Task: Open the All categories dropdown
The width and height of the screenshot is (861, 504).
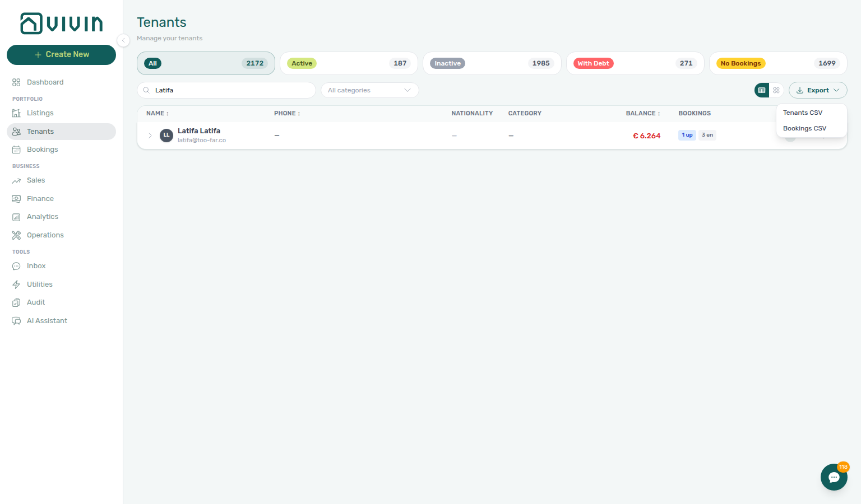Action: click(x=370, y=90)
